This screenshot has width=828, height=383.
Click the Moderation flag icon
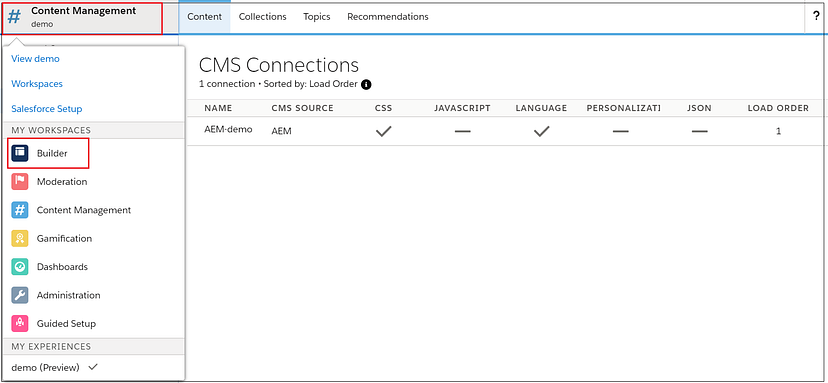click(x=20, y=182)
